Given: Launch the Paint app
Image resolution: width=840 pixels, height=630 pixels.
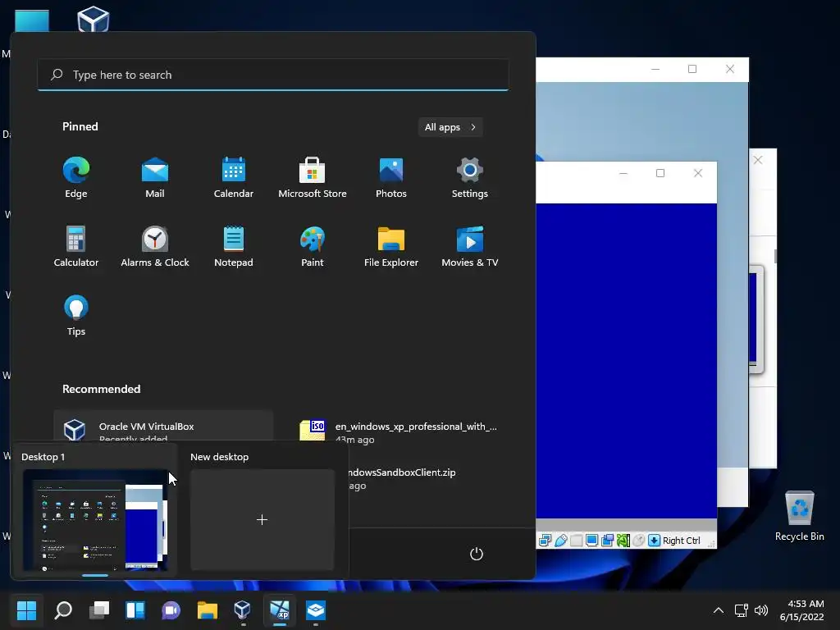Looking at the screenshot, I should tap(313, 246).
